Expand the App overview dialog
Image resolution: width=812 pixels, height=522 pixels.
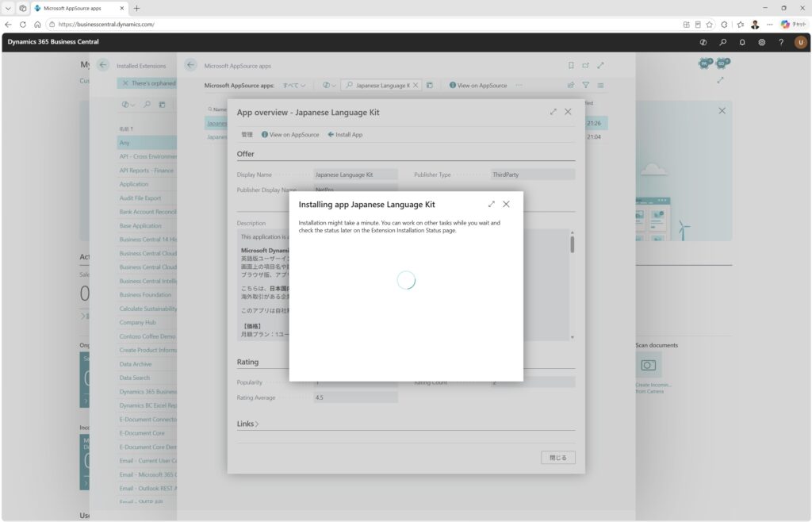click(553, 112)
